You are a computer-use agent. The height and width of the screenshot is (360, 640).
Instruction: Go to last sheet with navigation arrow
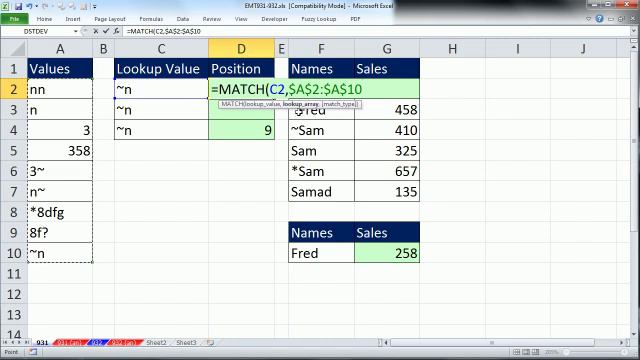click(27, 342)
